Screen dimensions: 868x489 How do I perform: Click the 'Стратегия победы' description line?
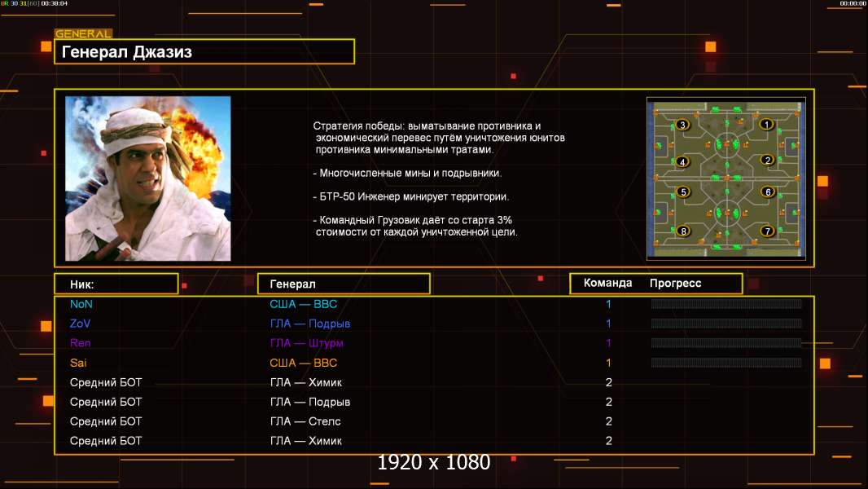click(427, 126)
